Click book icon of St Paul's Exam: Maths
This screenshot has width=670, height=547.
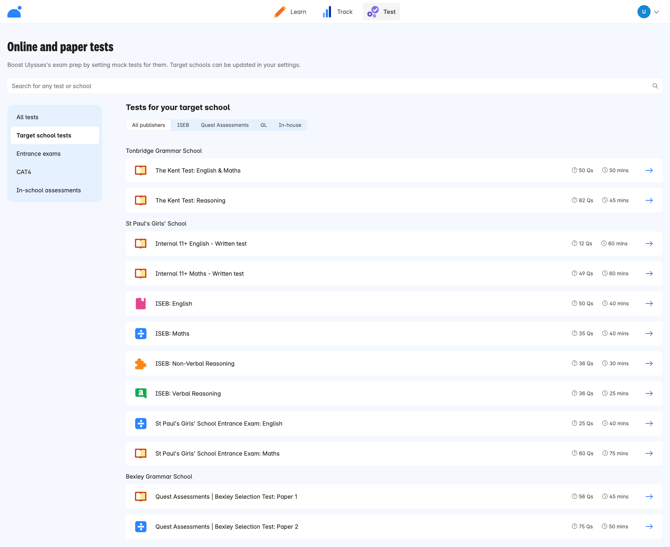pos(141,453)
